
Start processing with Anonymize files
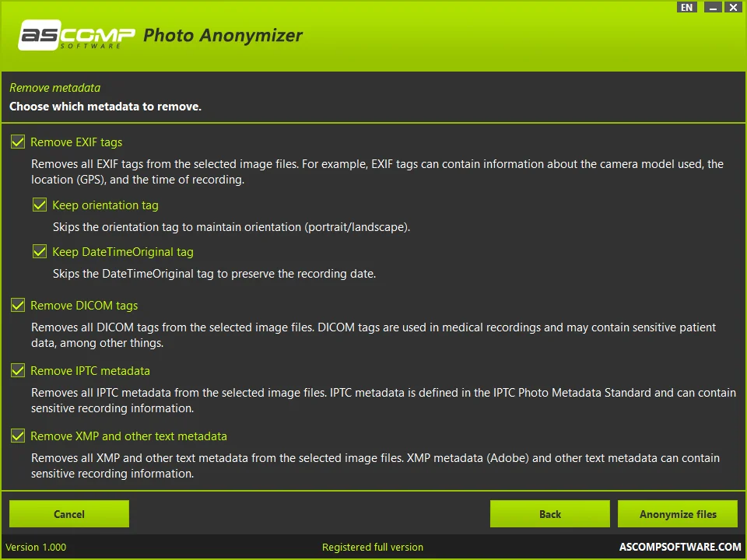678,514
